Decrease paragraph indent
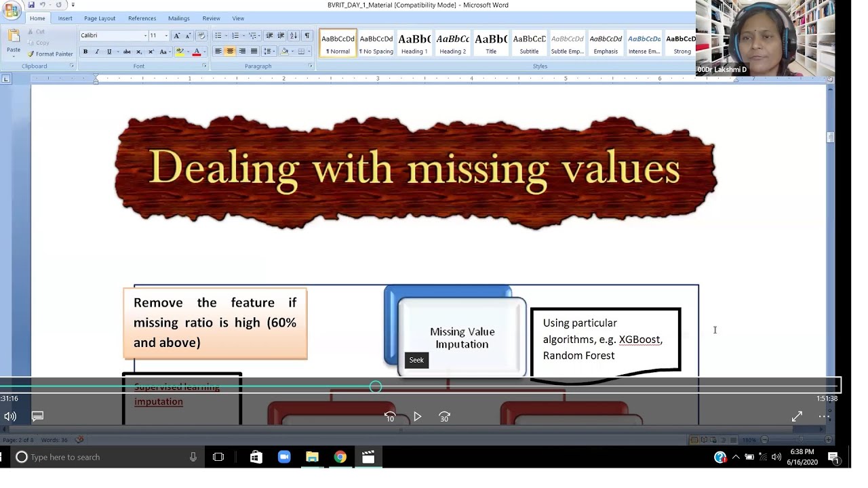The width and height of the screenshot is (868, 488). coord(269,35)
